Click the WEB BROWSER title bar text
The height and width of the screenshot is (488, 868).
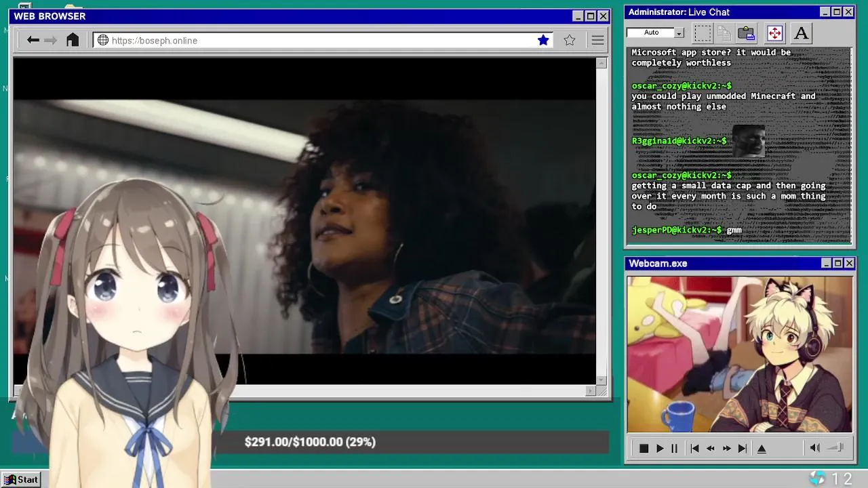click(50, 16)
